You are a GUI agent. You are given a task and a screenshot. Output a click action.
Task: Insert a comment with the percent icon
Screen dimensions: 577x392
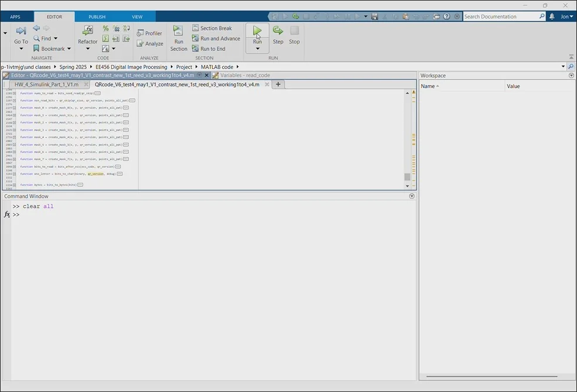(x=105, y=28)
